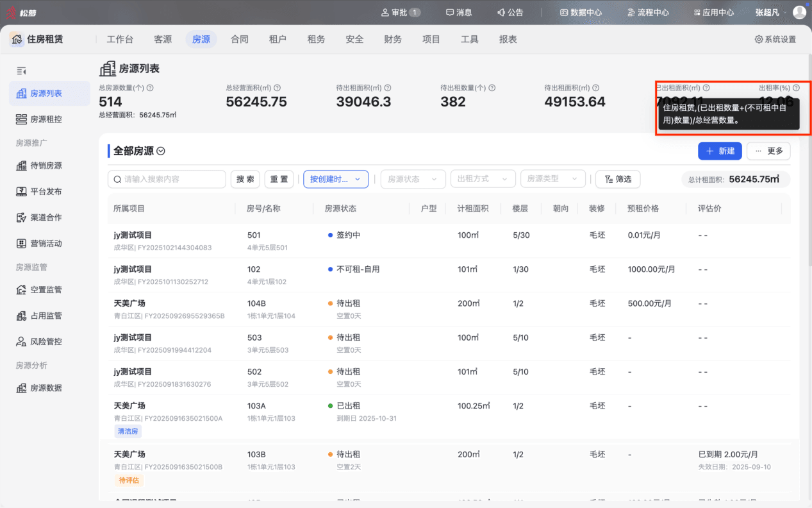Expand the 全部房源 view selector

[x=161, y=151]
